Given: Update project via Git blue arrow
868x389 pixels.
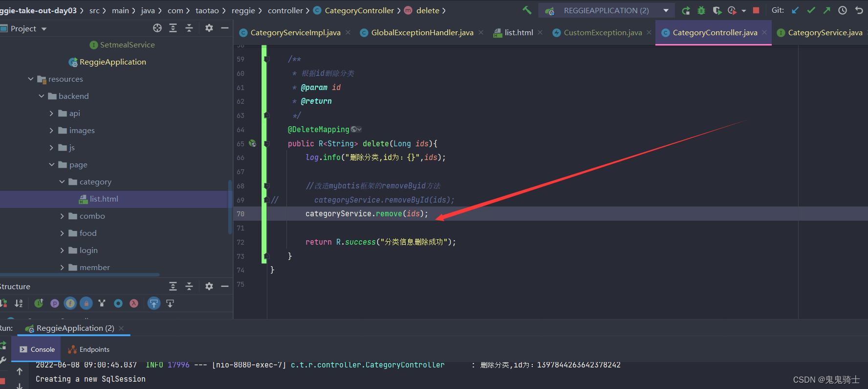Looking at the screenshot, I should click(795, 10).
